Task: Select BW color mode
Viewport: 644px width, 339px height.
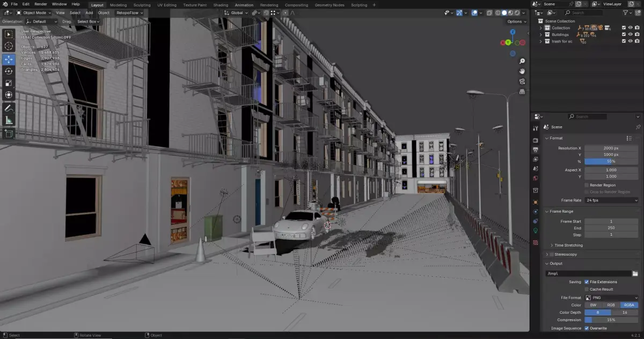Action: coord(593,305)
